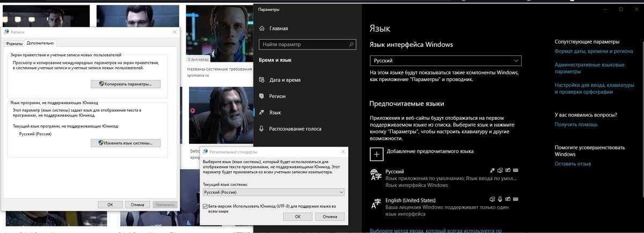Click the text-to-speech icon on the Русский row
Viewport: 644px width, 233px height.
[x=500, y=171]
